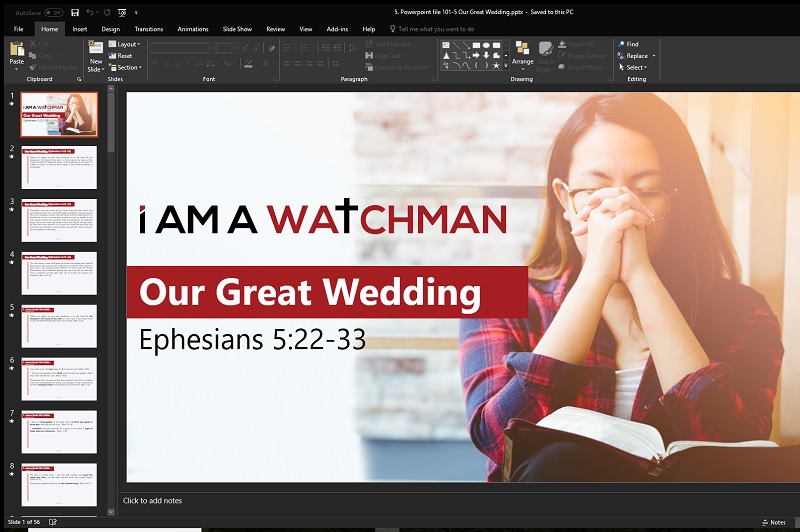The width and height of the screenshot is (800, 532).
Task: Select slide 3 thumbnail in slide panel
Action: coord(59,219)
